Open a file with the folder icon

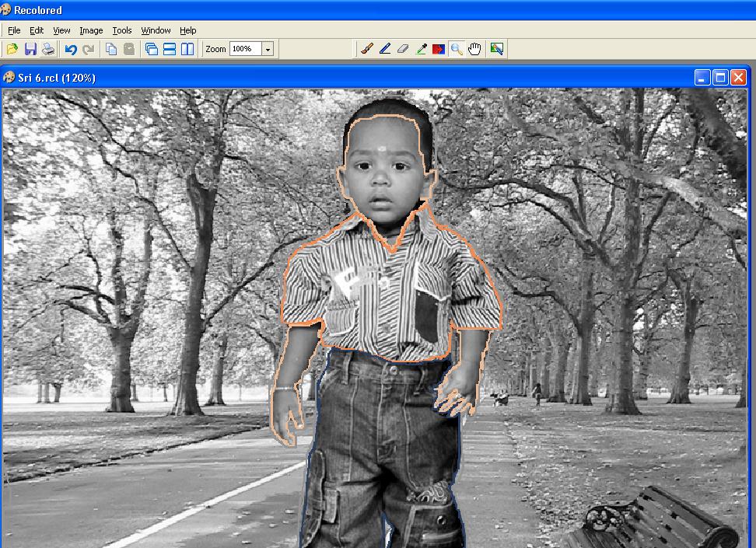(12, 49)
